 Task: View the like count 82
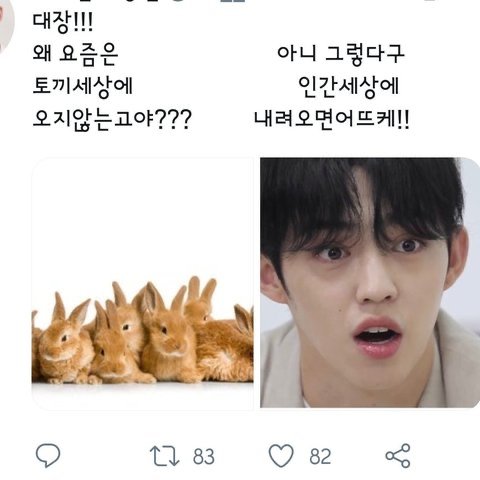(x=320, y=457)
